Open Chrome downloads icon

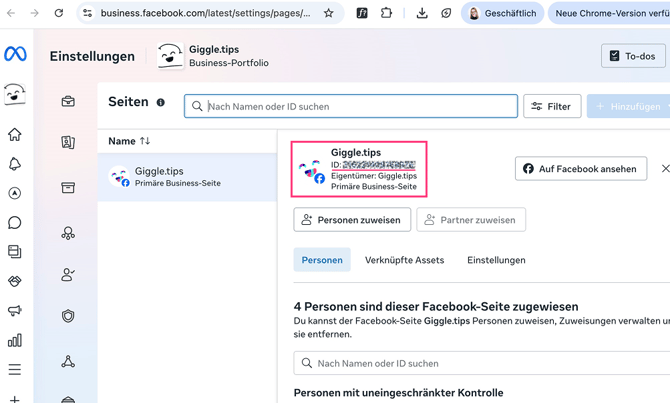click(422, 13)
